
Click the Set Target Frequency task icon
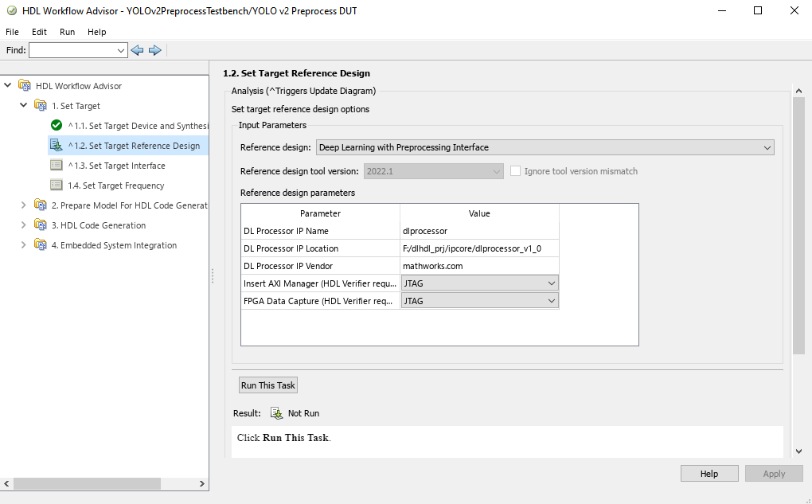56,186
